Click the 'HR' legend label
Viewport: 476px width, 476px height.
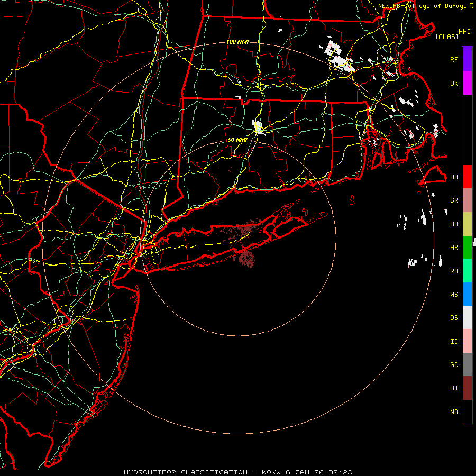click(454, 248)
